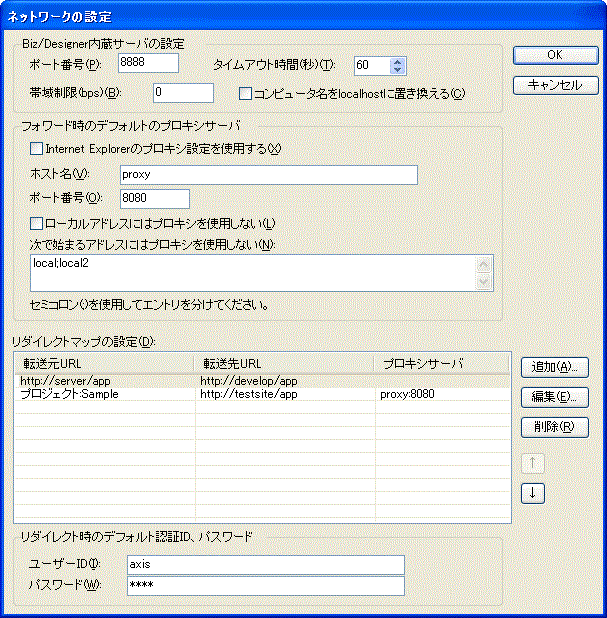Select the プロジェクト:Sample redirect row
Viewport: 607px width, 618px height.
pos(263,394)
